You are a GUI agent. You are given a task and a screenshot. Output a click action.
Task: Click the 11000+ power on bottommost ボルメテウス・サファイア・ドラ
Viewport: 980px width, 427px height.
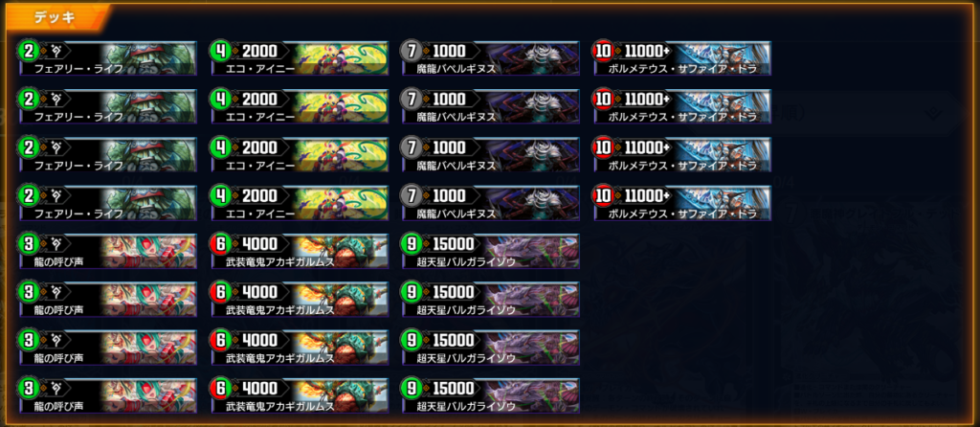pos(645,195)
